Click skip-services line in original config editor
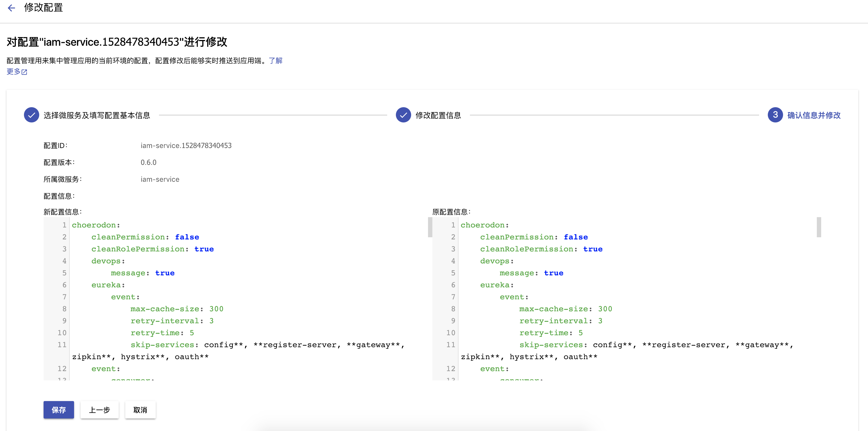868x431 pixels. pyautogui.click(x=627, y=351)
